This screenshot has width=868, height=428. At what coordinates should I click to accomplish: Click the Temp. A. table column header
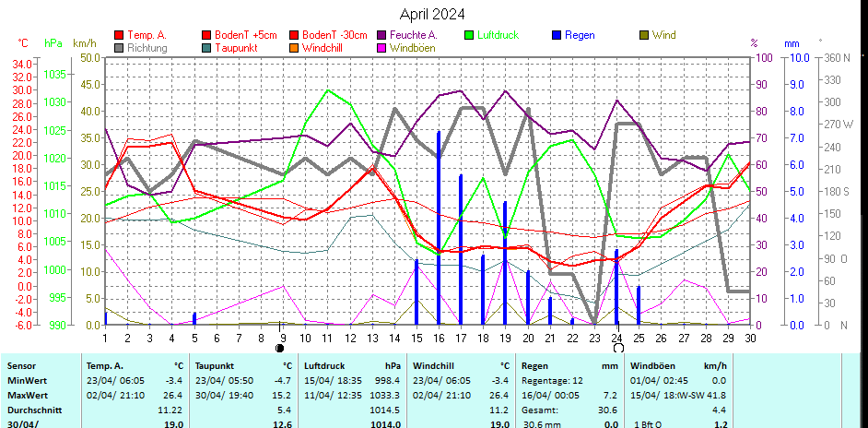[x=105, y=366]
